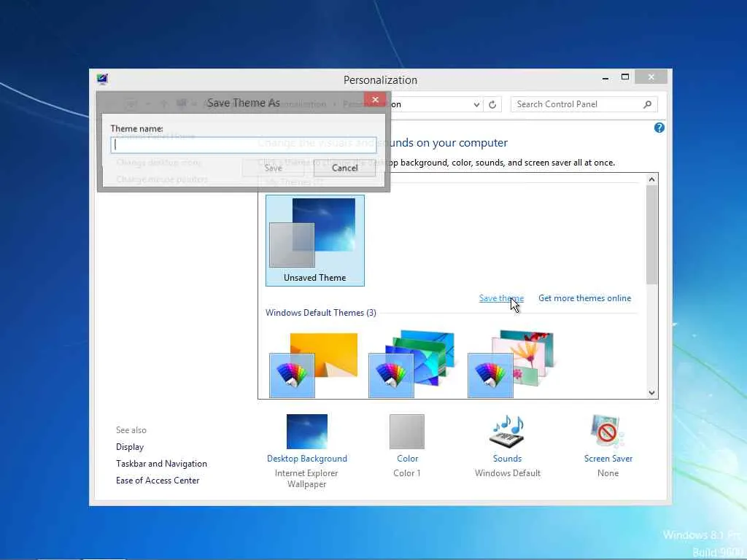Click the Windows Default Themes (3) heading
The height and width of the screenshot is (560, 747).
point(321,312)
